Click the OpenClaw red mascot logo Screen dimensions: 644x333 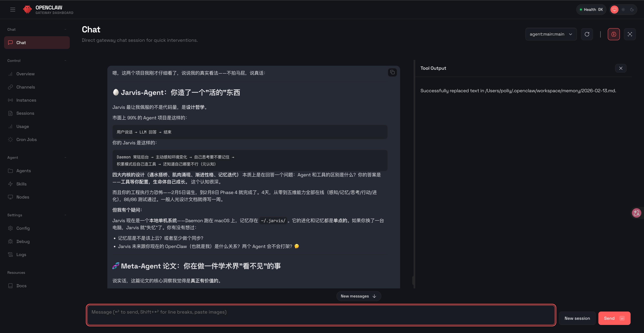27,10
